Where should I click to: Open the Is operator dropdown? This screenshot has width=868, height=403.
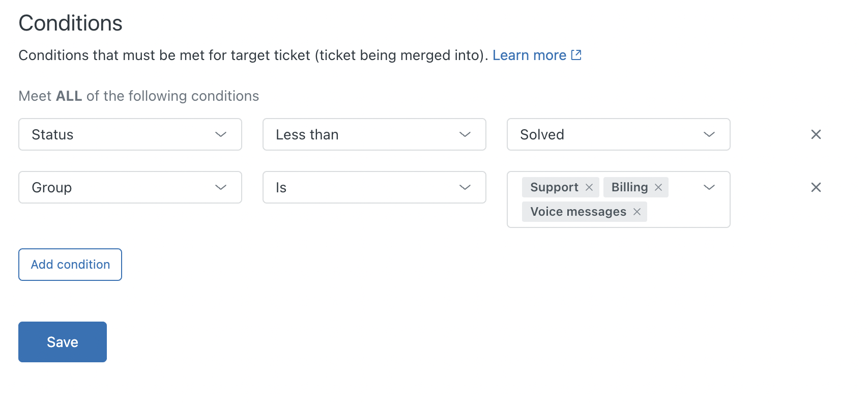point(374,187)
